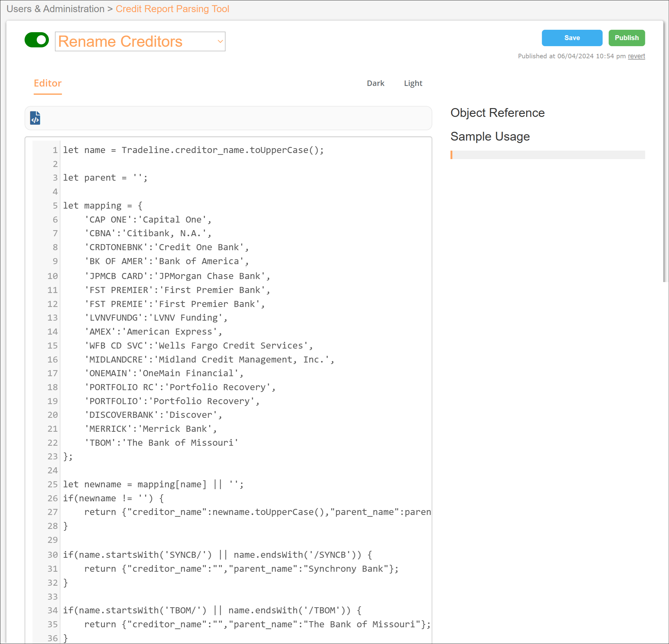The height and width of the screenshot is (644, 669).
Task: Click the 'ONEMAIN':'OneMain Financial' line
Action: (164, 373)
